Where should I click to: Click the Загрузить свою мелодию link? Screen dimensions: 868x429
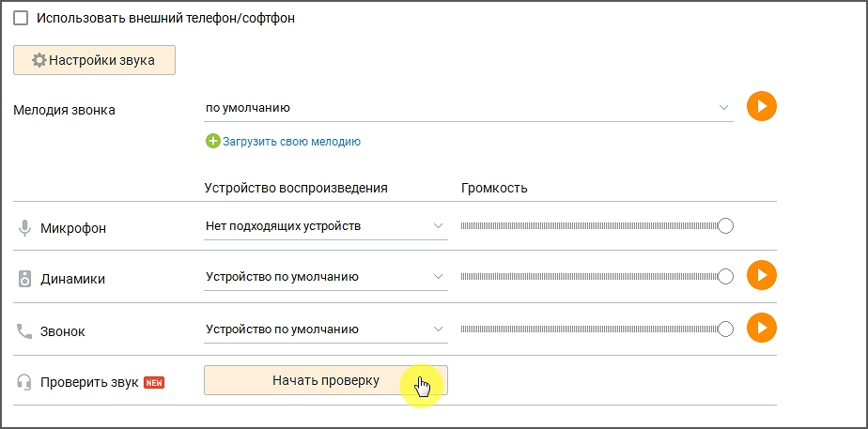pyautogui.click(x=292, y=142)
